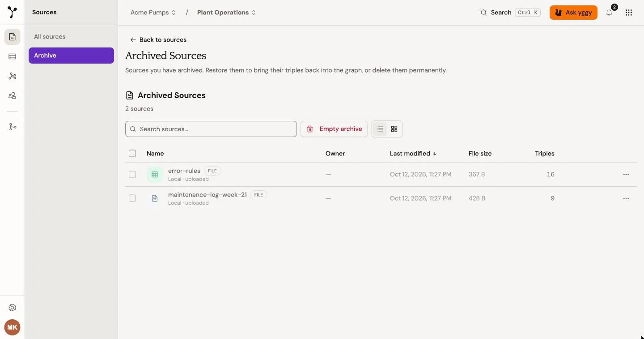644x339 pixels.
Task: Select Archive in sidebar
Action: click(71, 56)
